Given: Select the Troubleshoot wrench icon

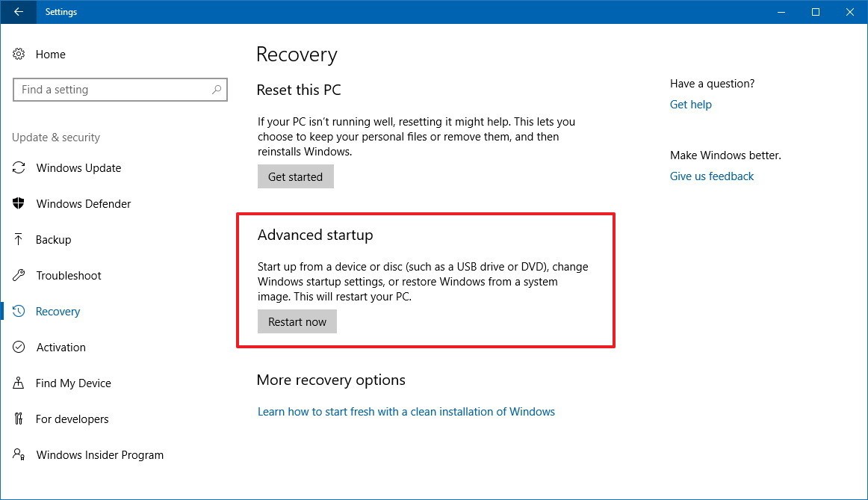Looking at the screenshot, I should (x=19, y=275).
